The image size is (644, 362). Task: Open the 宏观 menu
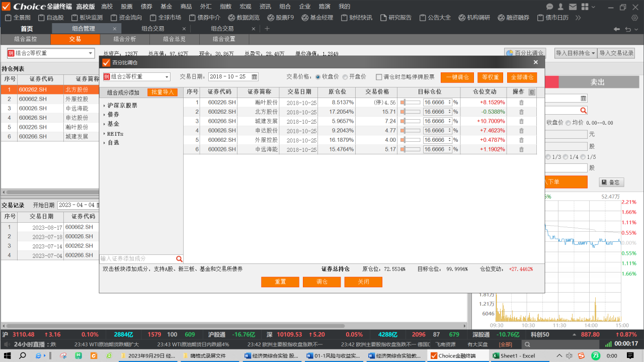246,7
